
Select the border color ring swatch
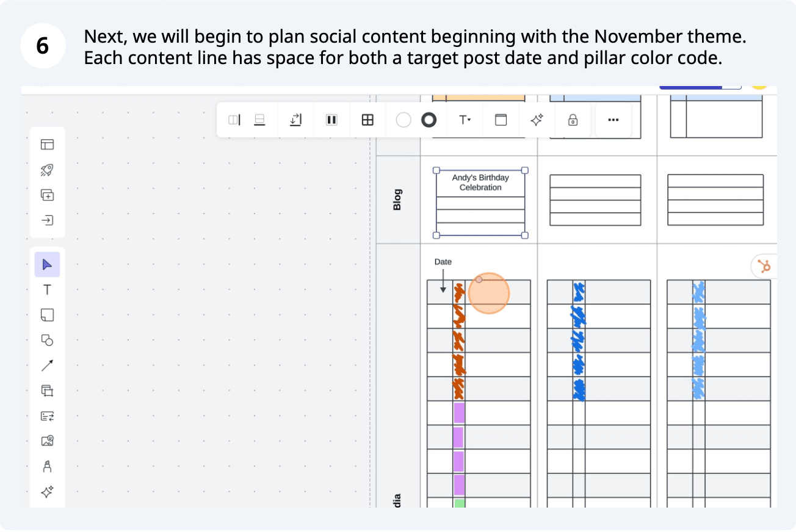tap(429, 120)
